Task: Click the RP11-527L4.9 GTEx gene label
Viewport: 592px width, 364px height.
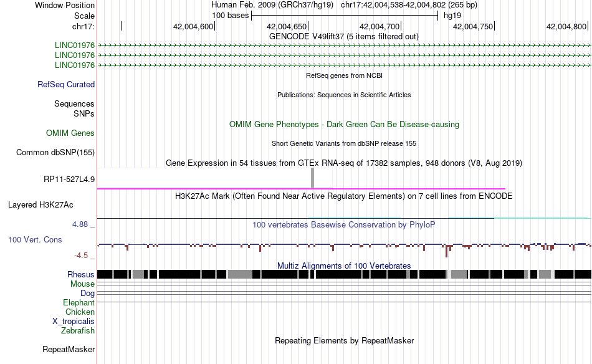Action: click(69, 179)
